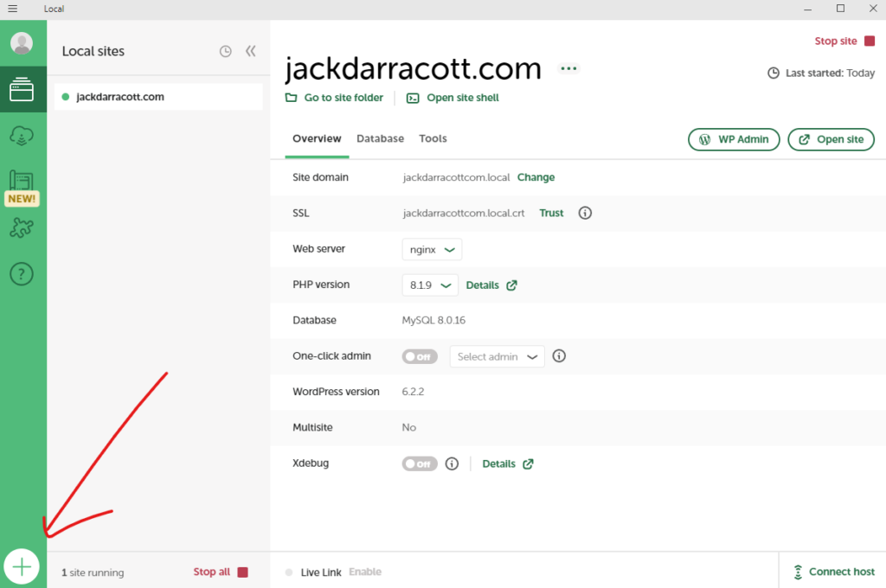Switch to the Database tab
886x588 pixels.
pyautogui.click(x=380, y=138)
